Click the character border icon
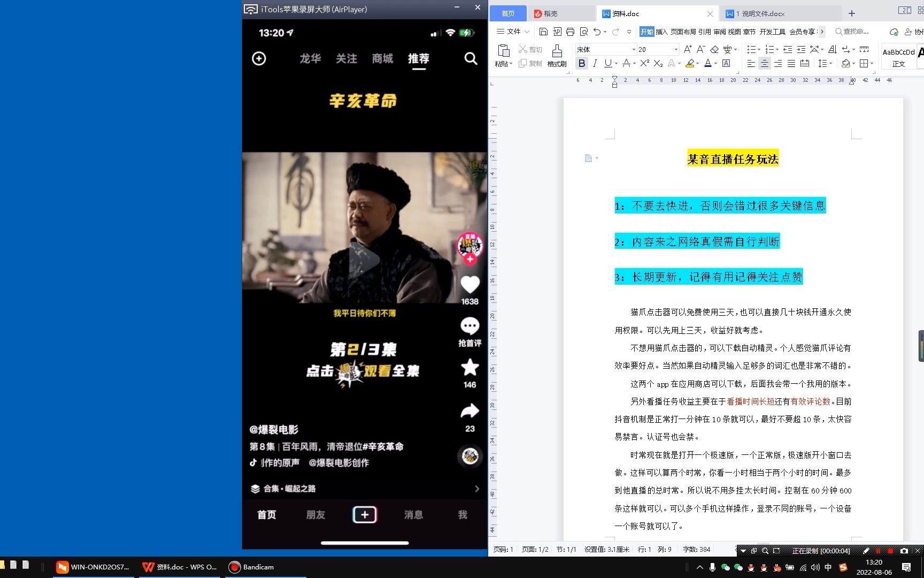924x578 pixels. coord(726,63)
